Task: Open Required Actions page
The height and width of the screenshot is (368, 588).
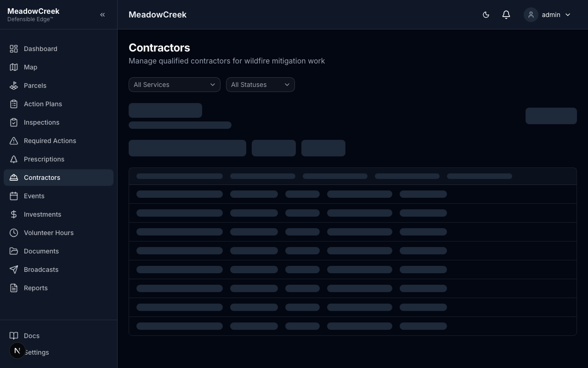Action: click(58, 141)
